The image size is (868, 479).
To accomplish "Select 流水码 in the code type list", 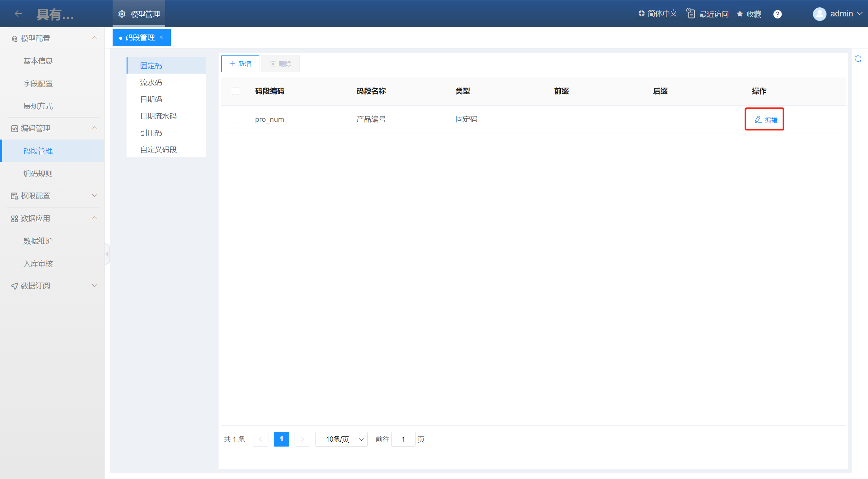I will pyautogui.click(x=151, y=83).
